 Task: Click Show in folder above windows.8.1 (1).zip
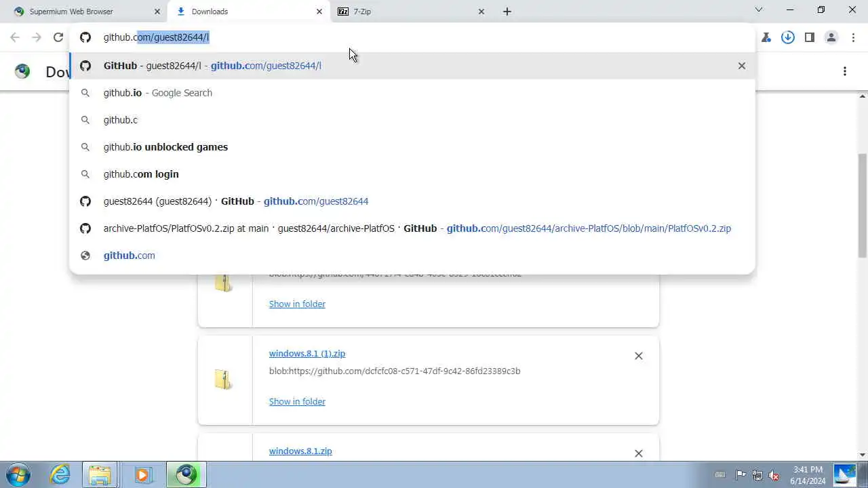pos(297,304)
